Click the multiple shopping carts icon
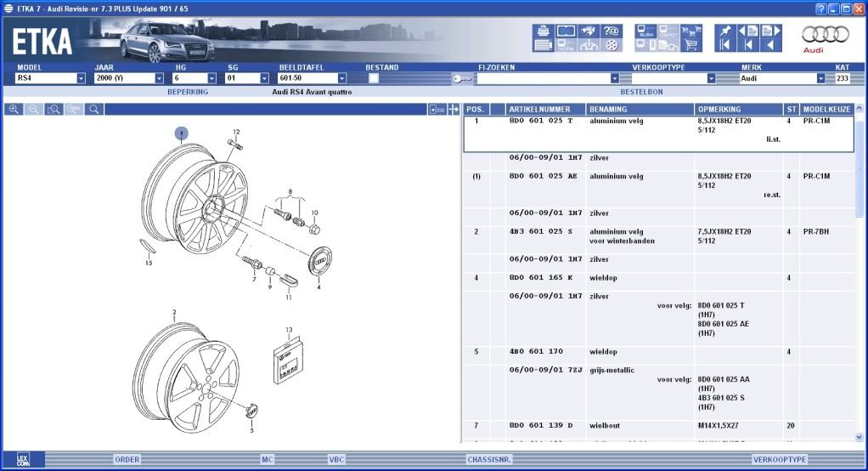This screenshot has width=868, height=471. (x=690, y=31)
